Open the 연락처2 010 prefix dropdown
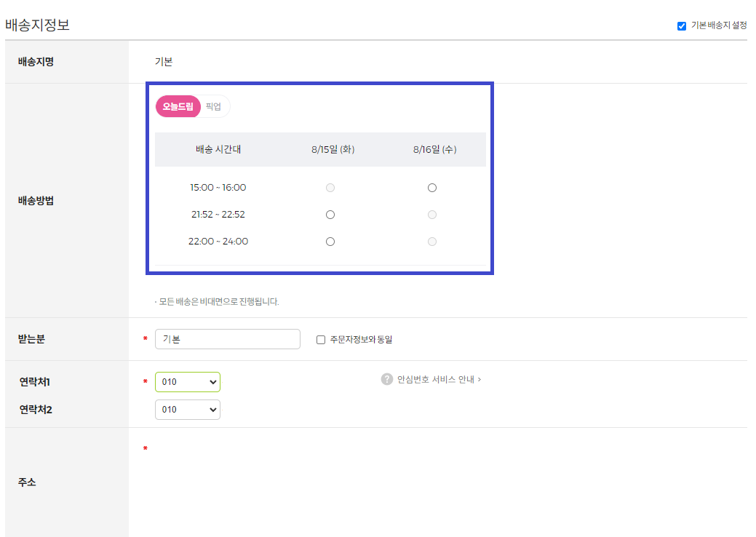The image size is (756, 537). pos(188,409)
